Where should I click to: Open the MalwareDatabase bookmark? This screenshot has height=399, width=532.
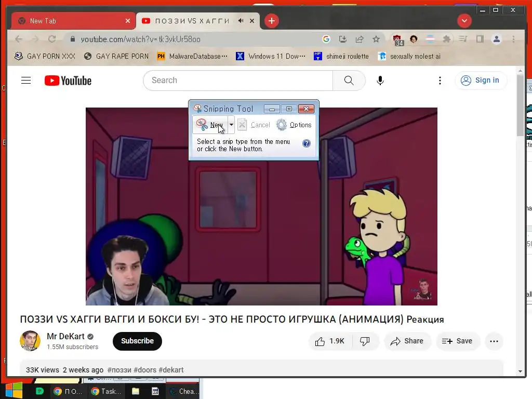pyautogui.click(x=192, y=56)
